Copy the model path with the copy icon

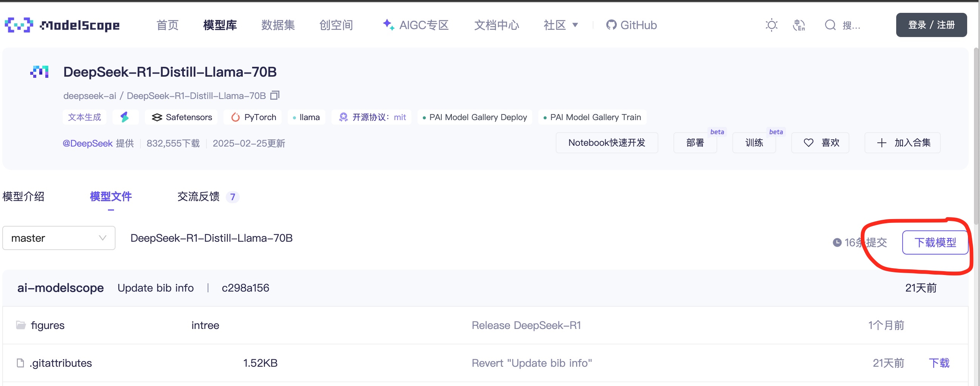275,95
